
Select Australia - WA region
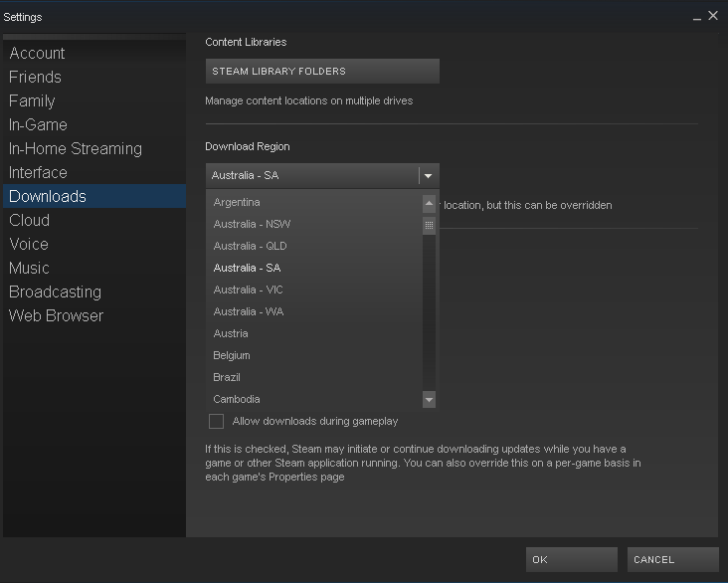pos(314,311)
